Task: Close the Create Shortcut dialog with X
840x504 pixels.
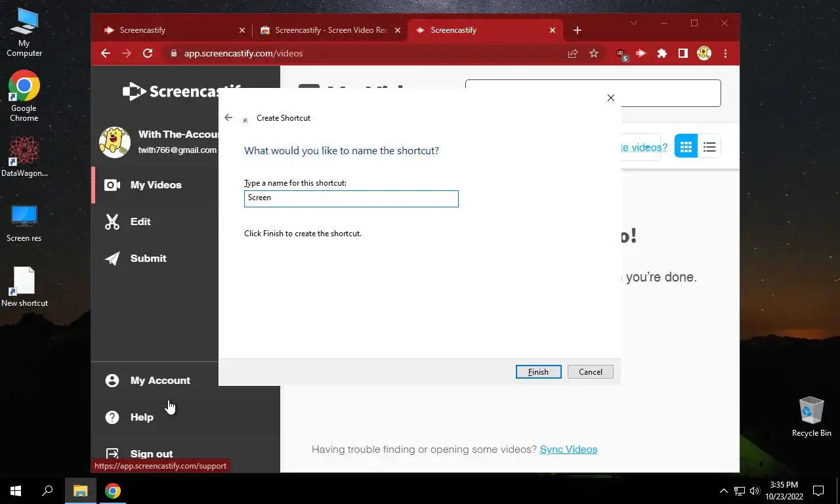Action: (611, 98)
